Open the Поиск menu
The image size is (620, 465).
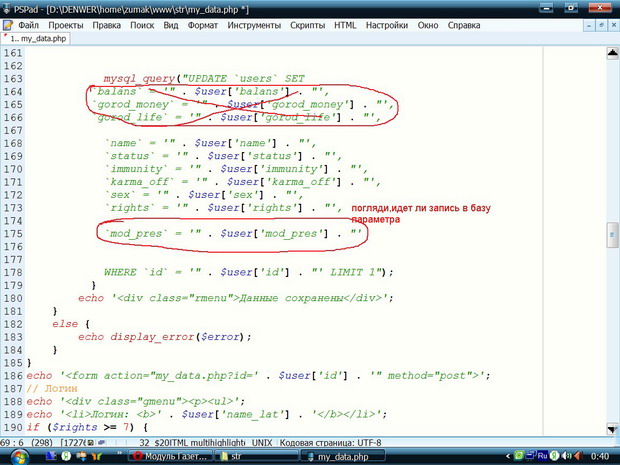[x=142, y=22]
